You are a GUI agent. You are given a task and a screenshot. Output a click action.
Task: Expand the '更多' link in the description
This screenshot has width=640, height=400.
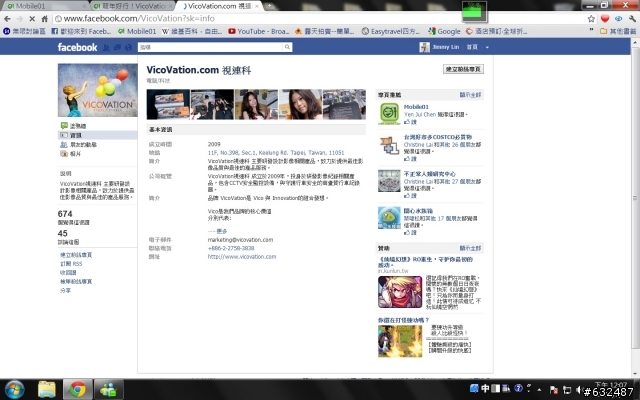pos(222,231)
